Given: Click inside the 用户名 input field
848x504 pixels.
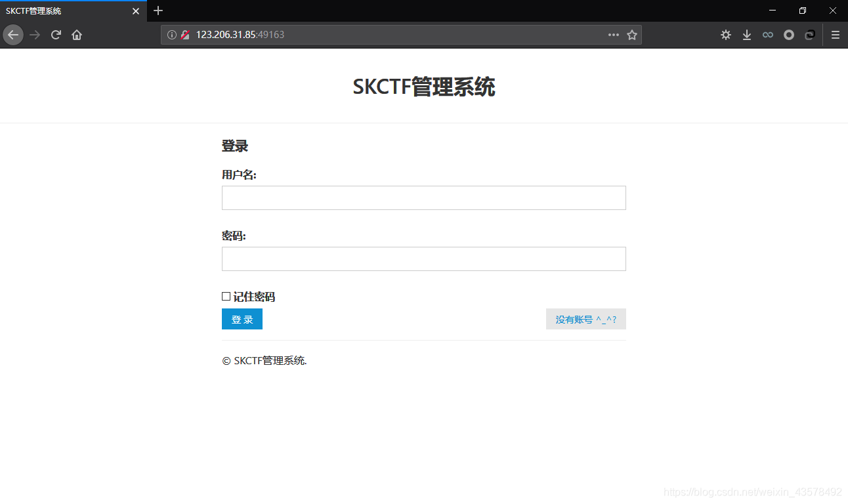Looking at the screenshot, I should (423, 198).
